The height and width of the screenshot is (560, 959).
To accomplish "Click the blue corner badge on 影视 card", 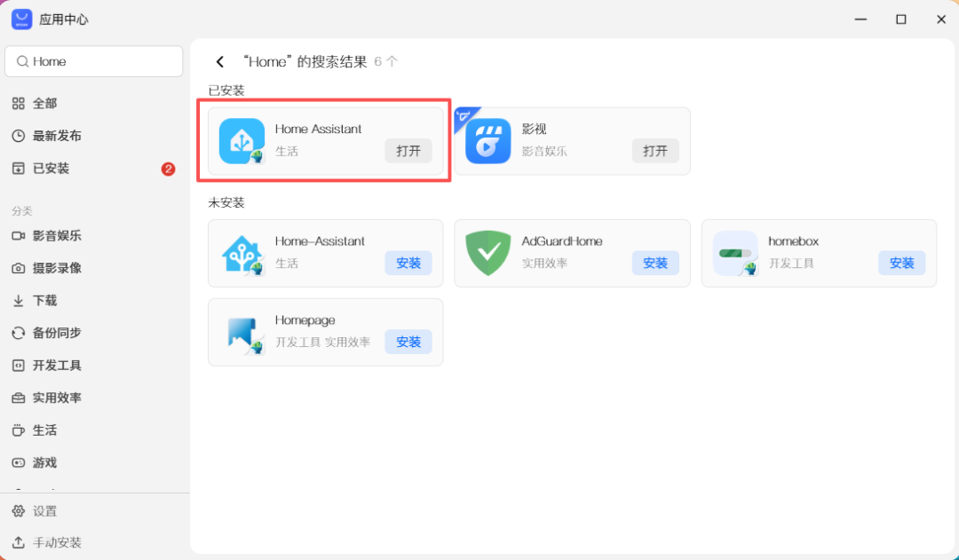I will tap(464, 117).
